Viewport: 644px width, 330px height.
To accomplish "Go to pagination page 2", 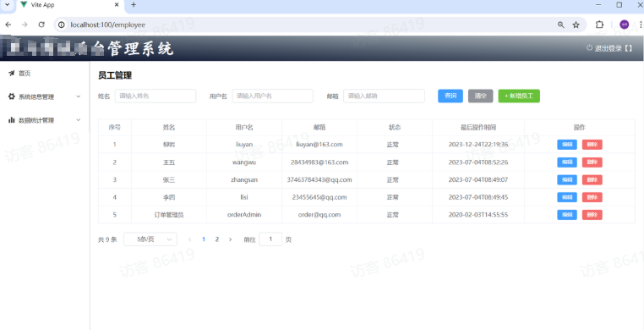I will (217, 239).
